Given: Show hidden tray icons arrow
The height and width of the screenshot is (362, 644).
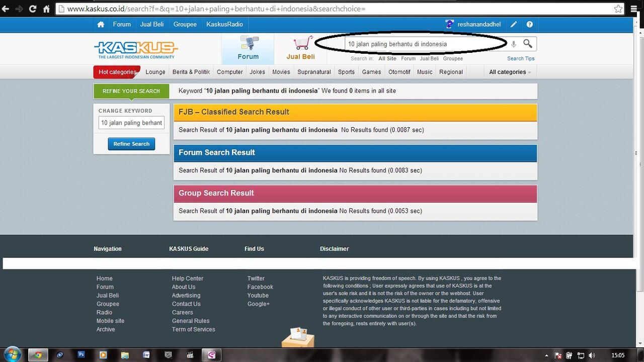Looking at the screenshot, I should [546, 355].
